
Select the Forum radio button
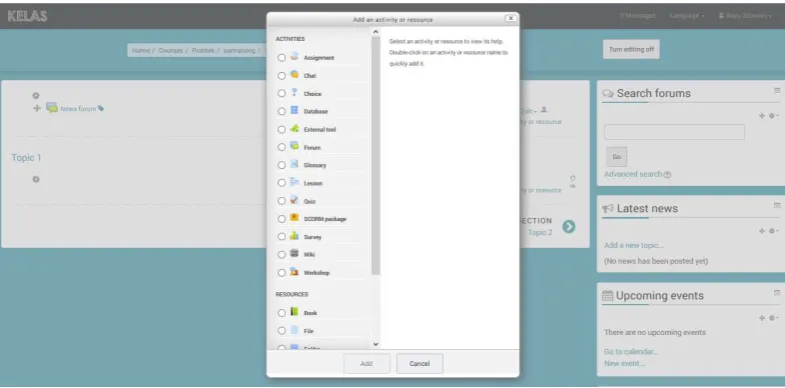point(281,147)
